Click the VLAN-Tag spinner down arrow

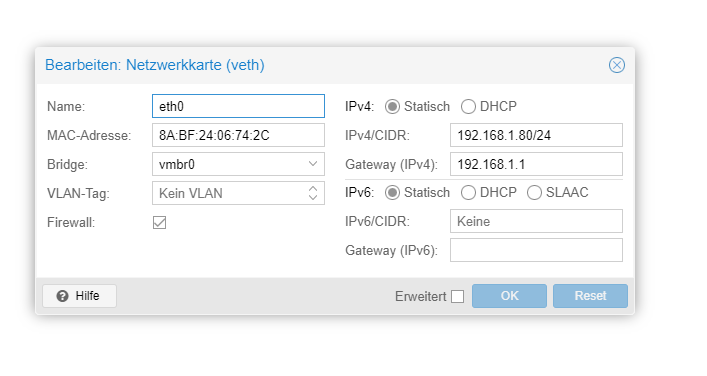[313, 198]
